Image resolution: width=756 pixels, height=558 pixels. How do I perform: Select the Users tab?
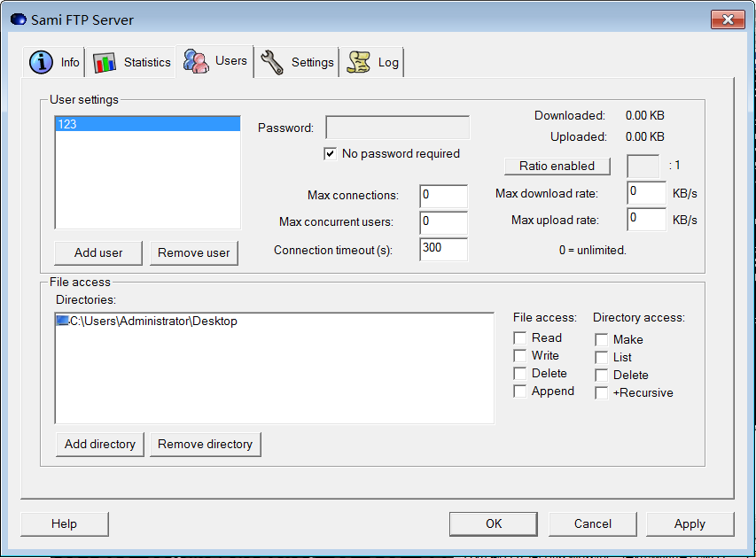pyautogui.click(x=215, y=61)
